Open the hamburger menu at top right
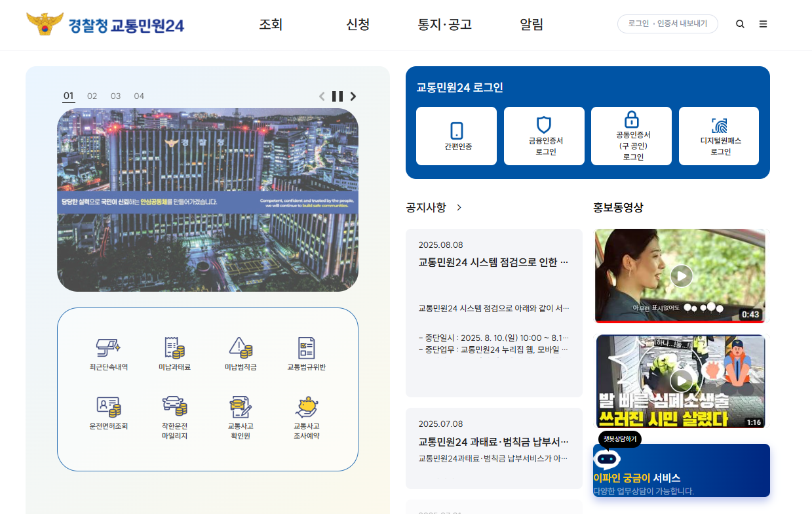 pyautogui.click(x=763, y=24)
